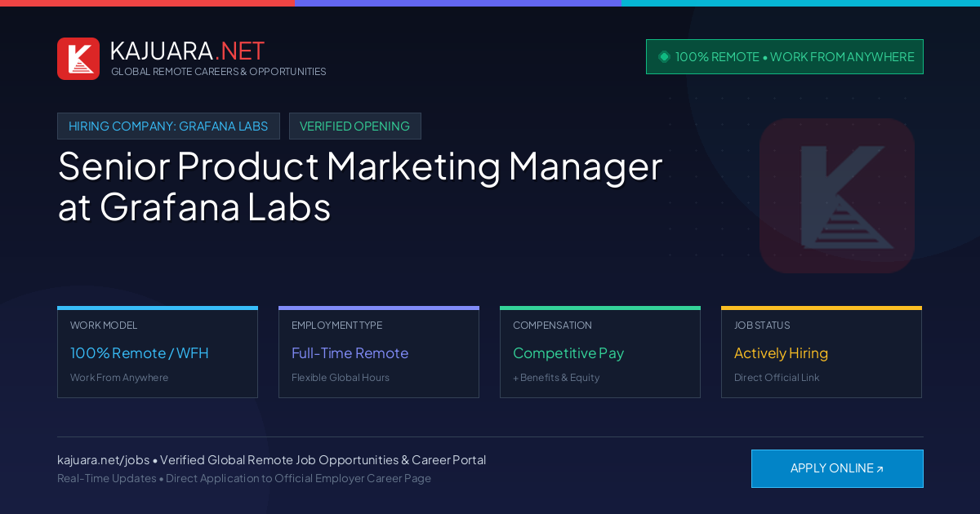Click the 'Direct Official Link' text
Viewport: 980px width, 514px height.
(x=777, y=378)
